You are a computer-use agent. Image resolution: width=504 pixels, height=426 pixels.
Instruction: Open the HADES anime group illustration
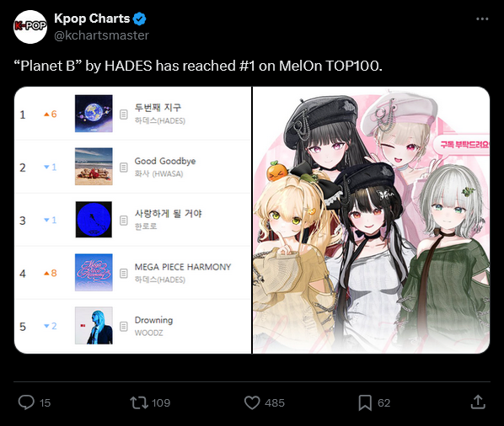pyautogui.click(x=371, y=220)
